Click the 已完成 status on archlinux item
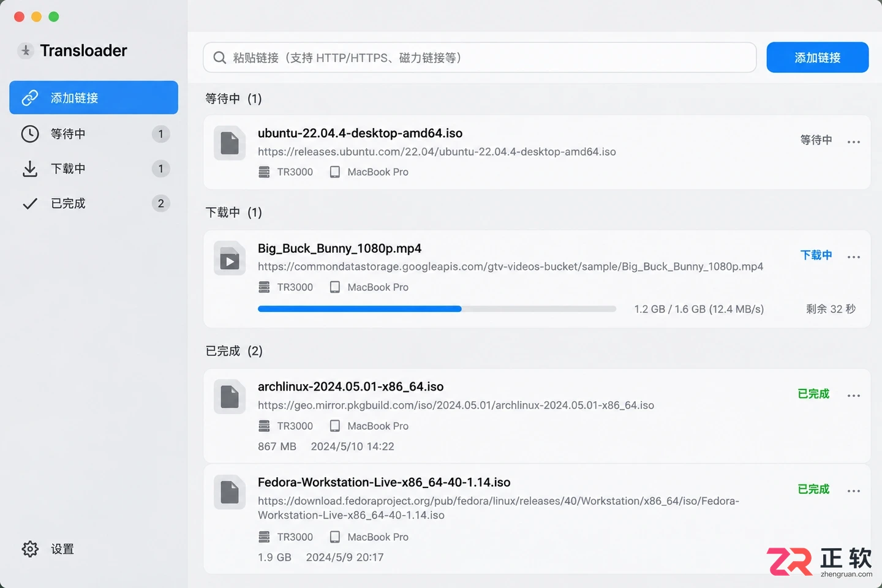This screenshot has width=882, height=588. [x=813, y=394]
